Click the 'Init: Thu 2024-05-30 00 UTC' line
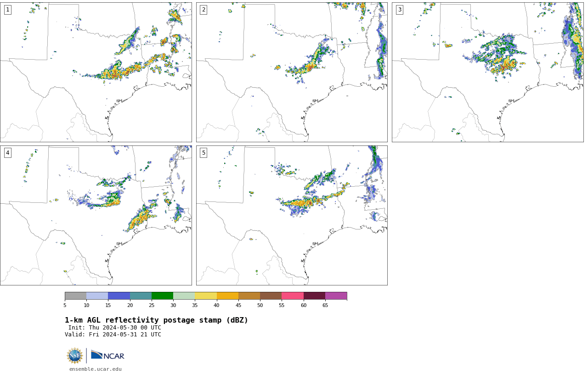The width and height of the screenshot is (588, 374). (115, 328)
